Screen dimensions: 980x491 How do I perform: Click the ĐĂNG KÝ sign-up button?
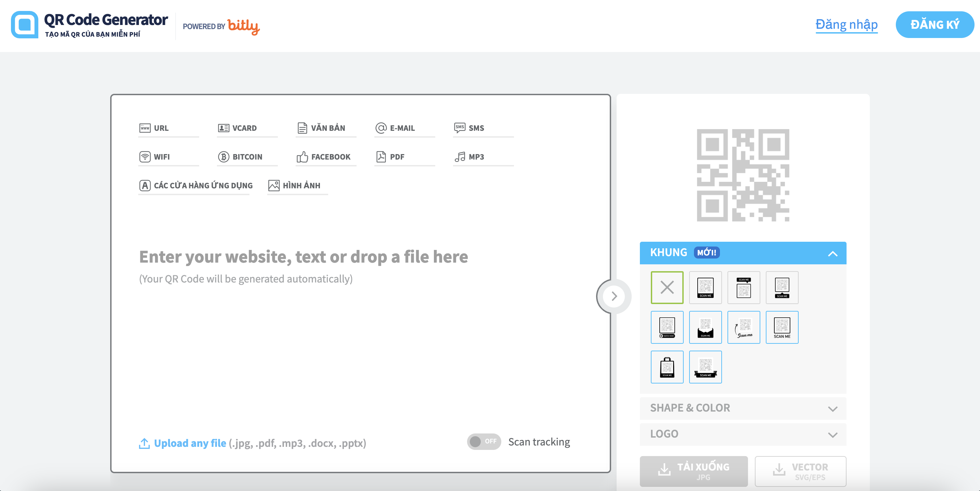pyautogui.click(x=935, y=25)
